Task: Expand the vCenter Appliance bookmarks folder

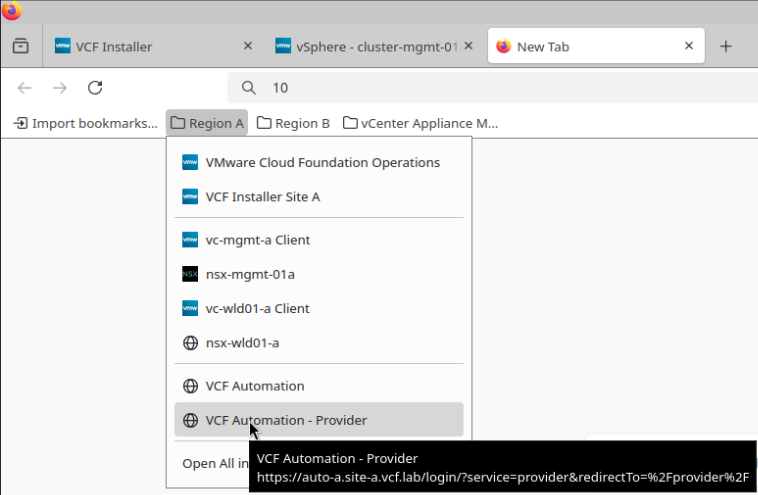Action: (x=420, y=123)
